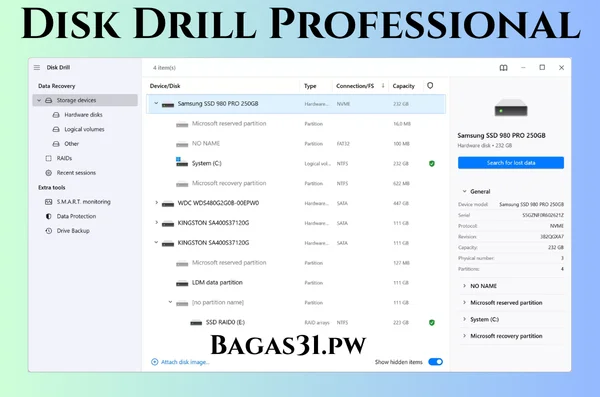This screenshot has height=397, width=600.
Task: Click the LDM data partition disk icon
Action: click(182, 283)
